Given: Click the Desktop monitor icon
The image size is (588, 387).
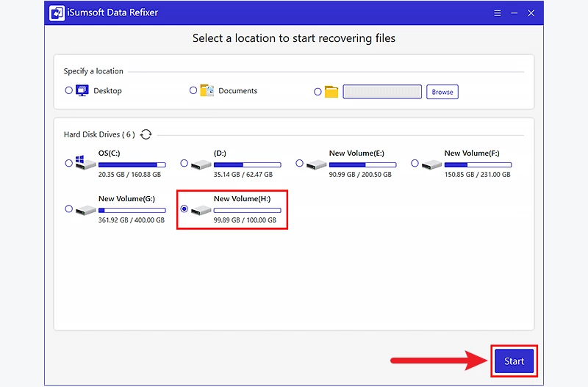Looking at the screenshot, I should pyautogui.click(x=82, y=91).
